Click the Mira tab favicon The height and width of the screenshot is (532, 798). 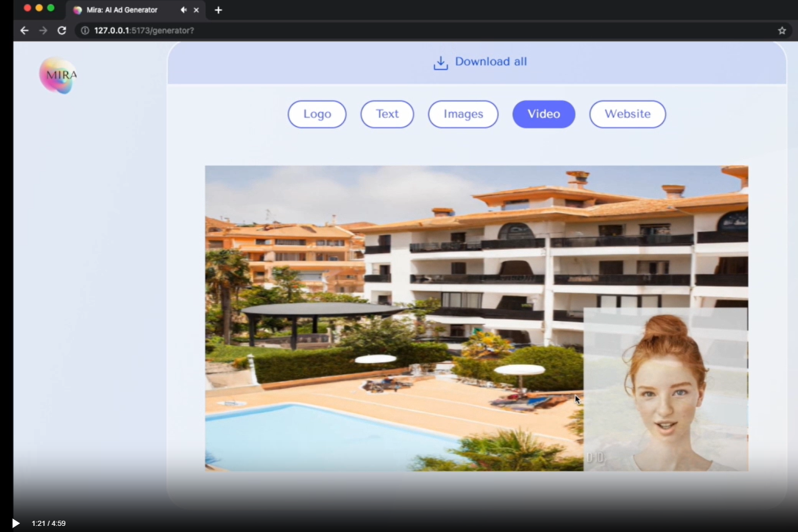[x=77, y=10]
